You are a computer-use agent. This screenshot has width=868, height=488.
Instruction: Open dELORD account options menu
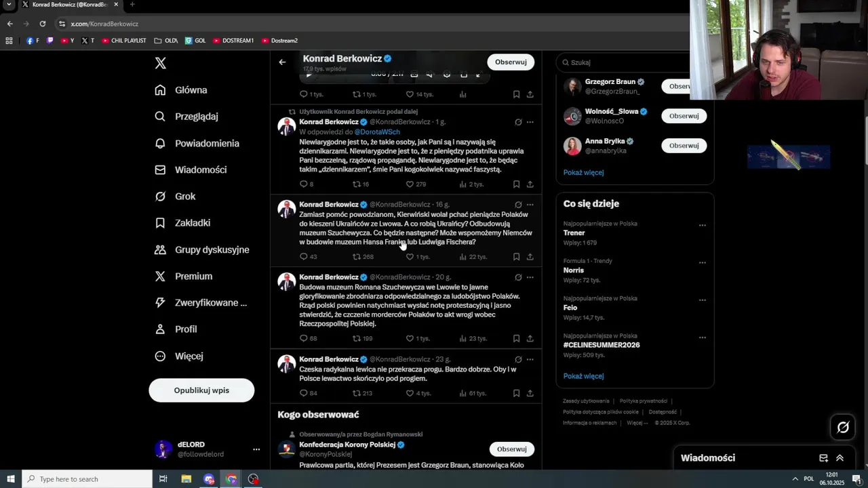click(256, 449)
